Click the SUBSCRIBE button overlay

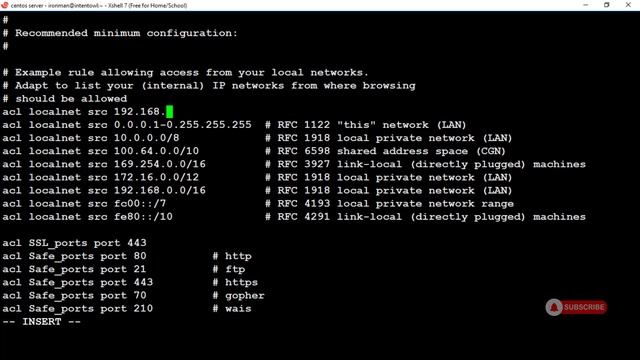pos(584,307)
